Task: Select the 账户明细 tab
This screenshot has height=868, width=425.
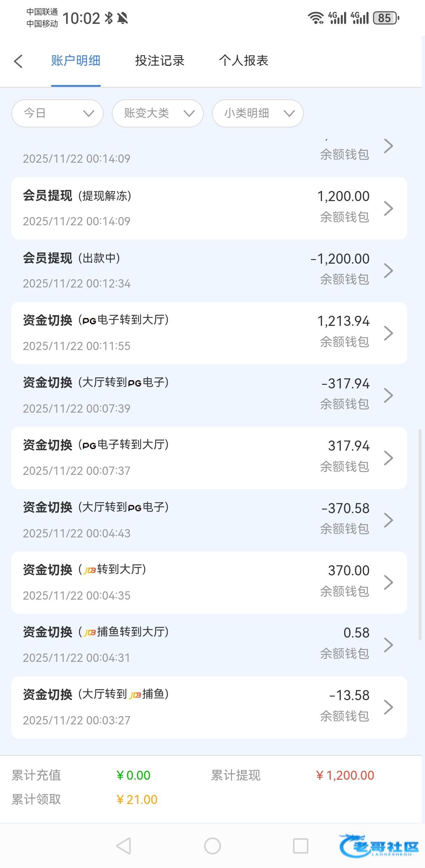Action: [x=76, y=61]
